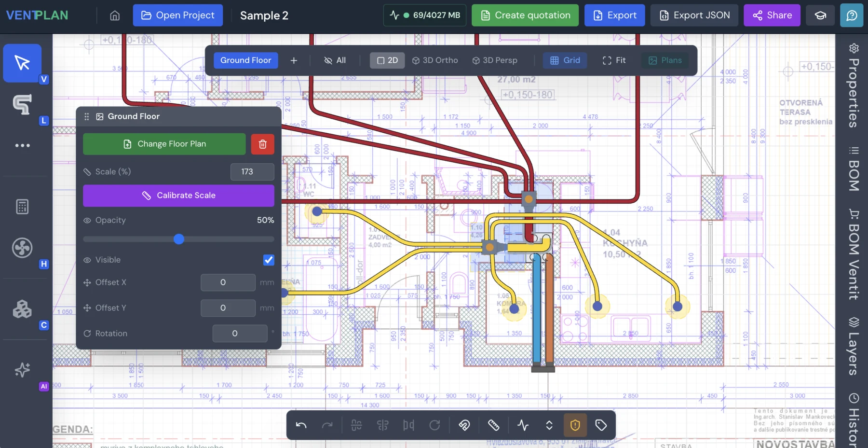Choose the duct drawing tool

pyautogui.click(x=22, y=104)
